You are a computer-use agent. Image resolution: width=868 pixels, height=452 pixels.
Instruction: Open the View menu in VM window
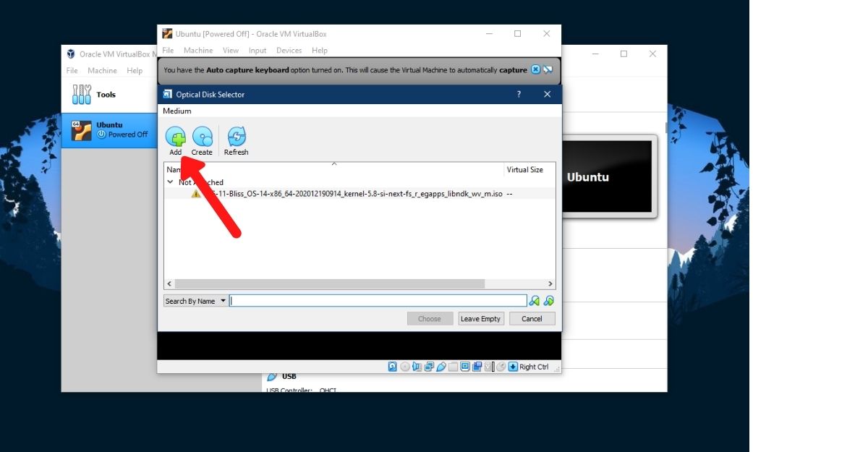[x=231, y=51]
